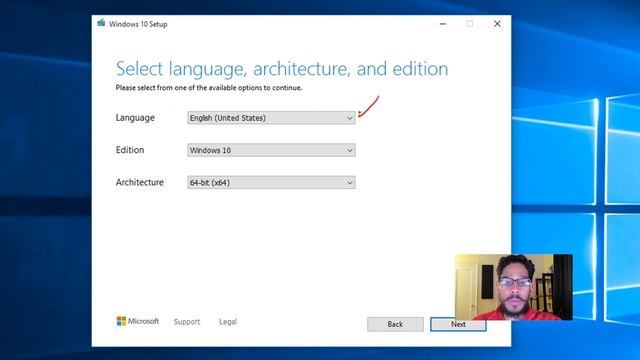640x360 pixels.
Task: Open the Language dropdown
Action: coord(271,118)
